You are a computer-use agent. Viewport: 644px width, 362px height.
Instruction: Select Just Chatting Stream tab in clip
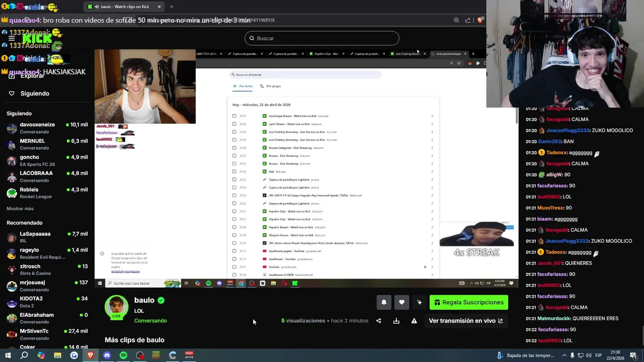pyautogui.click(x=408, y=54)
